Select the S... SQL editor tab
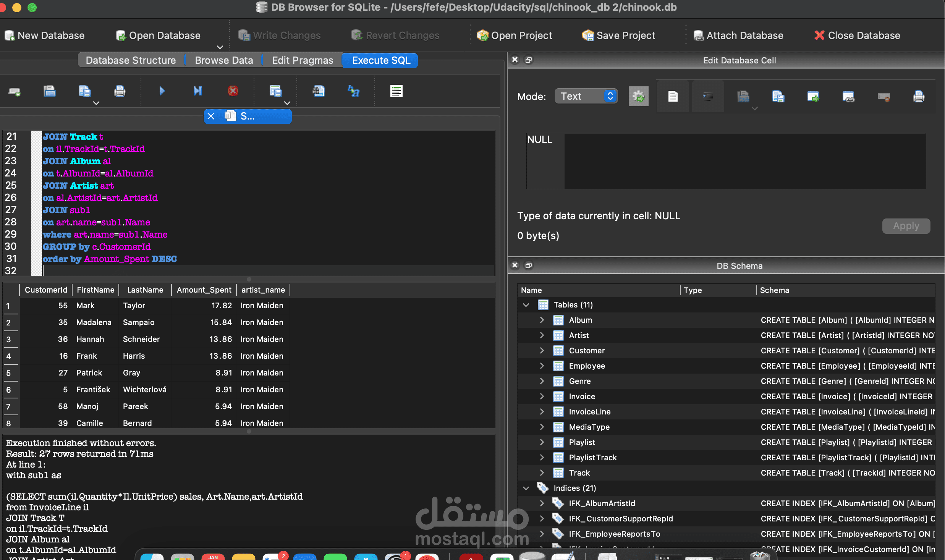Screen dimensions: 945x560 point(248,116)
